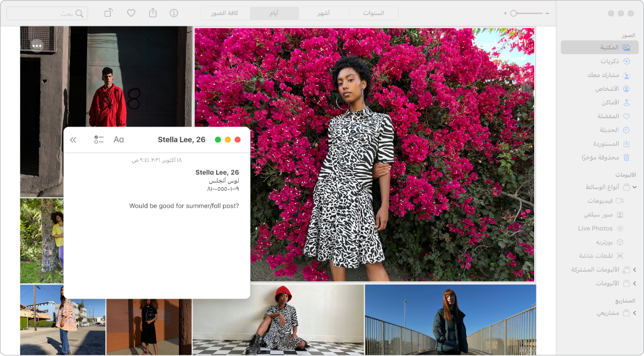Click 'Stella Lee, 26' title in note window bar
644x356 pixels.
181,139
